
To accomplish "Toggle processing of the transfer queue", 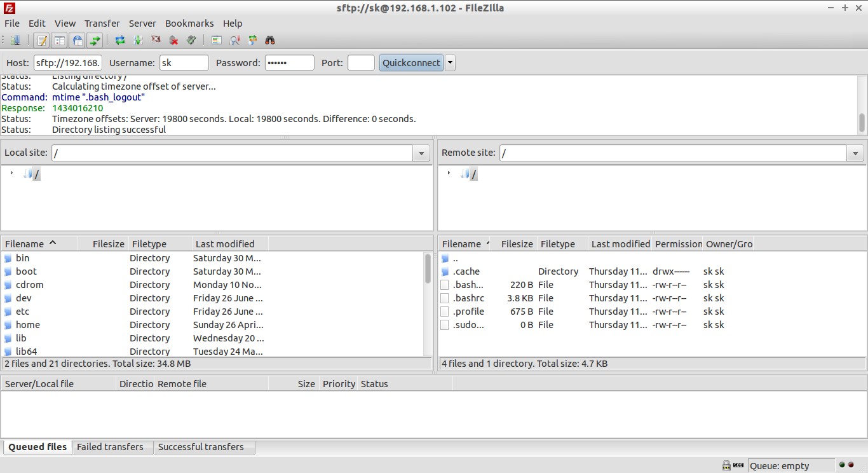I will [x=138, y=40].
